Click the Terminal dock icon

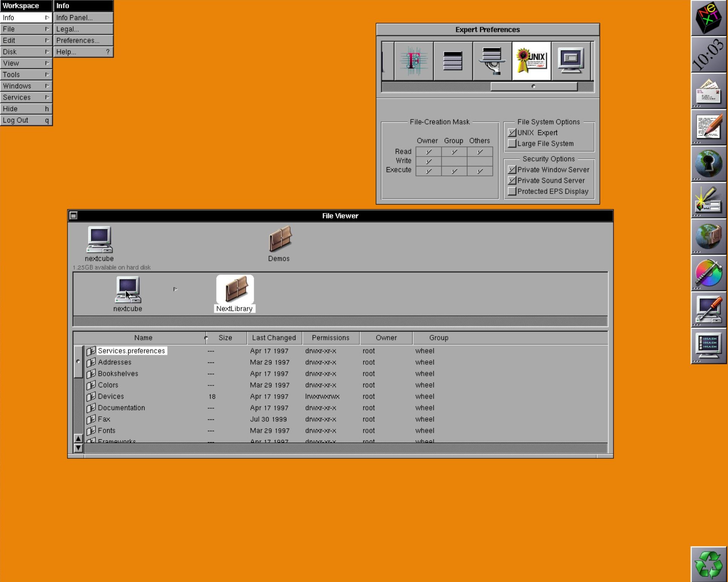(708, 346)
